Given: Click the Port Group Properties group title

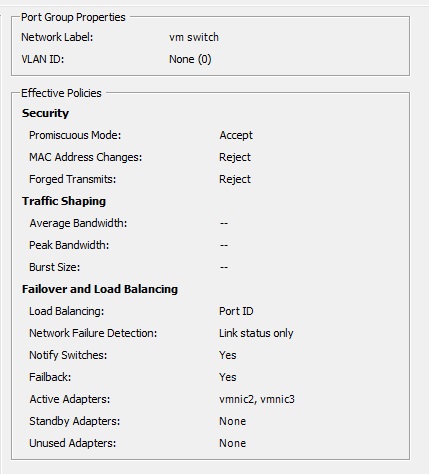Looking at the screenshot, I should tap(73, 17).
